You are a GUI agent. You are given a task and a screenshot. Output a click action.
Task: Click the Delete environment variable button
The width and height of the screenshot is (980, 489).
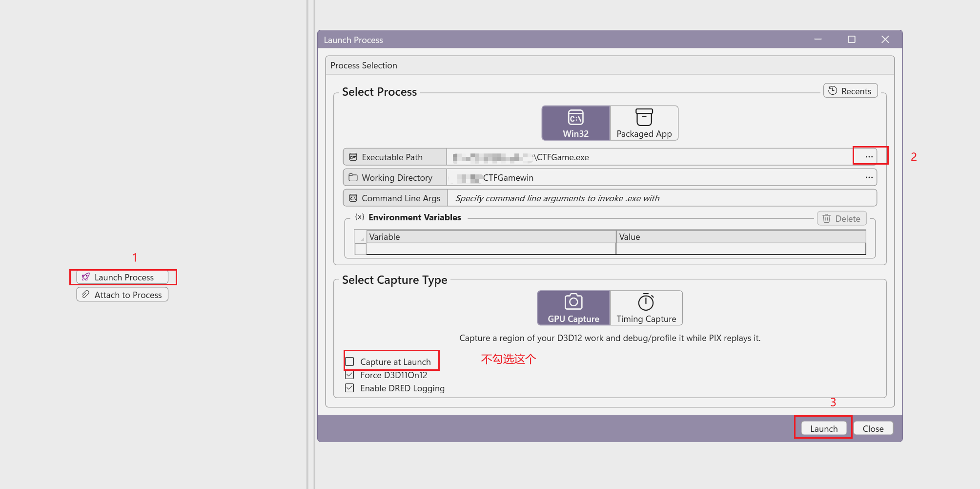click(x=842, y=218)
